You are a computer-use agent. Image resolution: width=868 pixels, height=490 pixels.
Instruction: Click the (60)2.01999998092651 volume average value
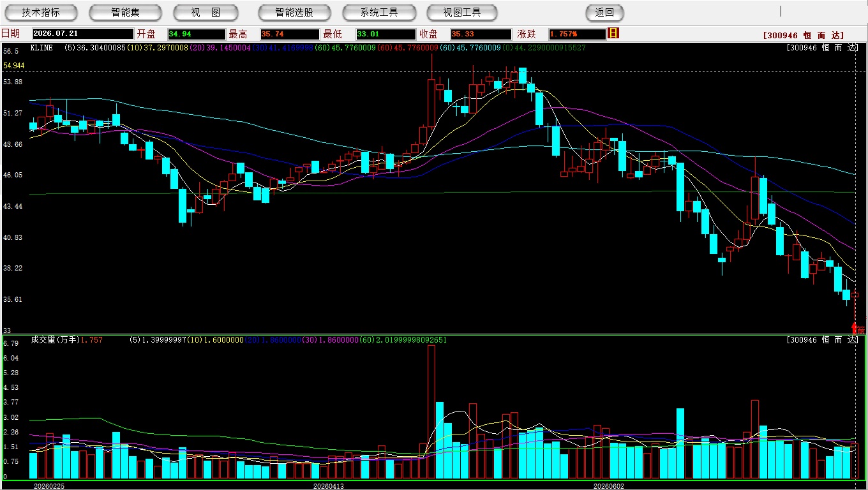pyautogui.click(x=403, y=340)
